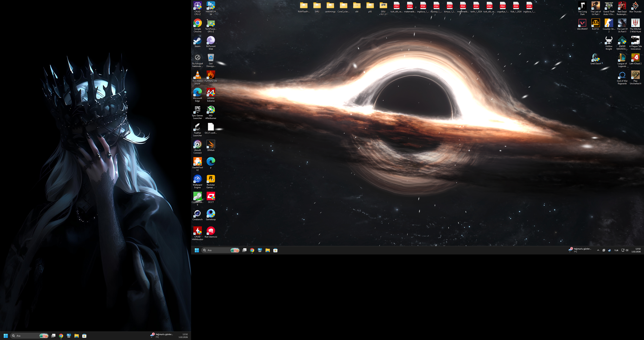Select the Steam shortcut on the desktop

coord(197,42)
